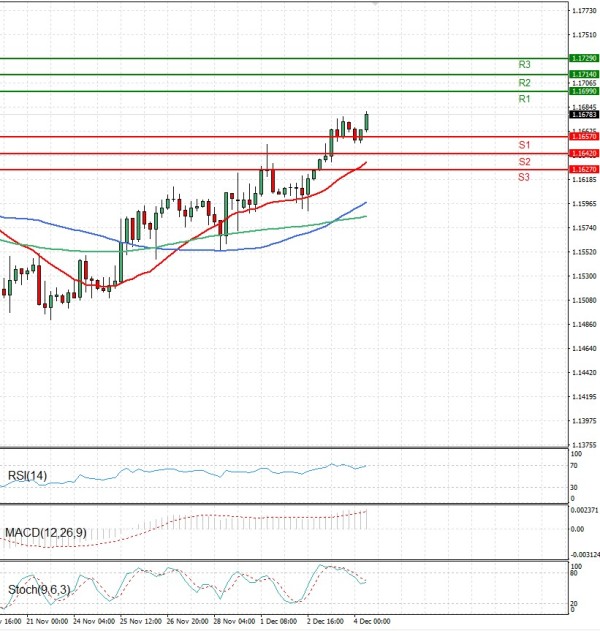This screenshot has height=631, width=600.
Task: Click the R2 resistance level label
Action: click(x=524, y=83)
